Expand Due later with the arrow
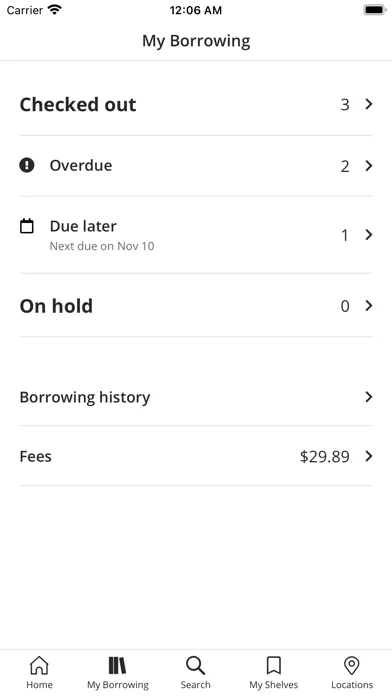 pyautogui.click(x=368, y=234)
